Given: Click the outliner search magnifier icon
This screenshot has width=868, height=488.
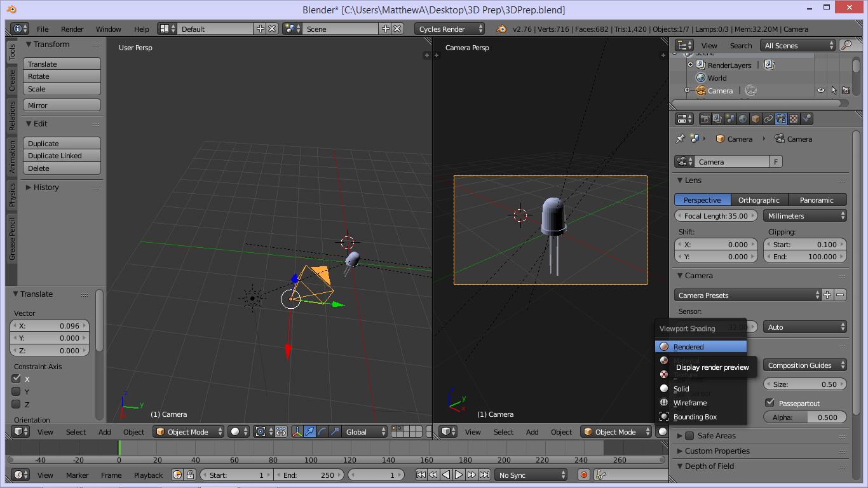Looking at the screenshot, I should (x=846, y=45).
